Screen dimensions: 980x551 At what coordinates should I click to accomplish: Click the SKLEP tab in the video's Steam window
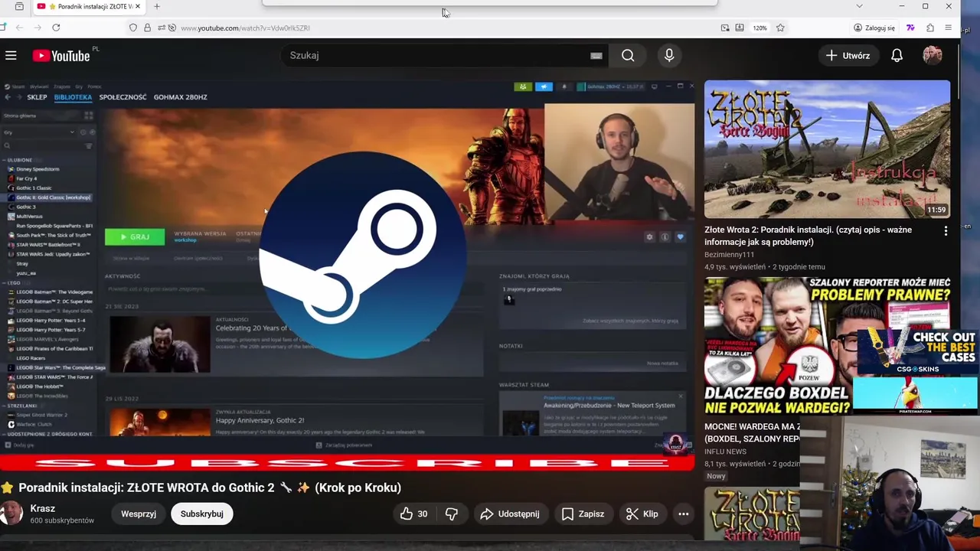[x=37, y=97]
